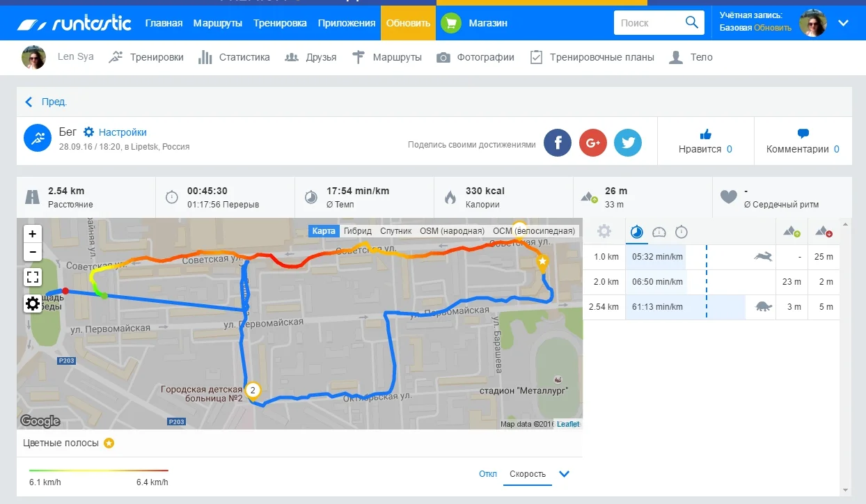Share on Facebook

pos(558,143)
